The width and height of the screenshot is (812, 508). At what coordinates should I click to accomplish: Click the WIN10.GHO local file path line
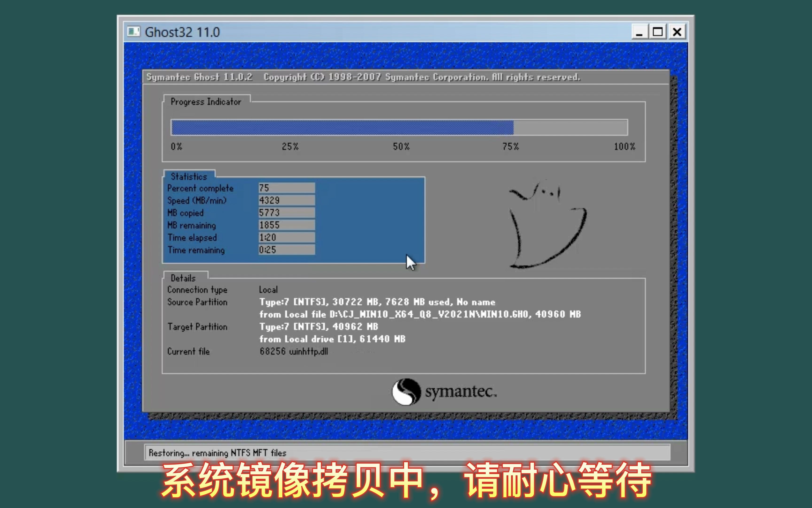pos(420,314)
